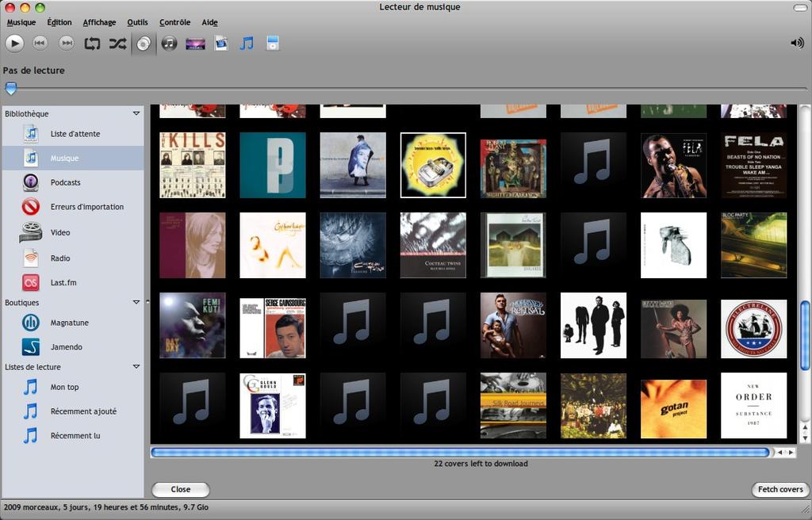This screenshot has height=520, width=812.
Task: Skip to the previous track
Action: click(40, 44)
